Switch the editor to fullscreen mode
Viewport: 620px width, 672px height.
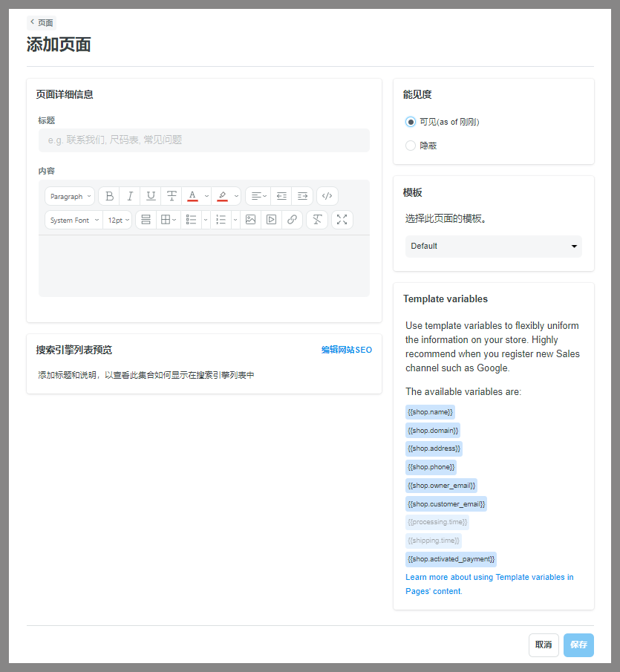(x=342, y=220)
